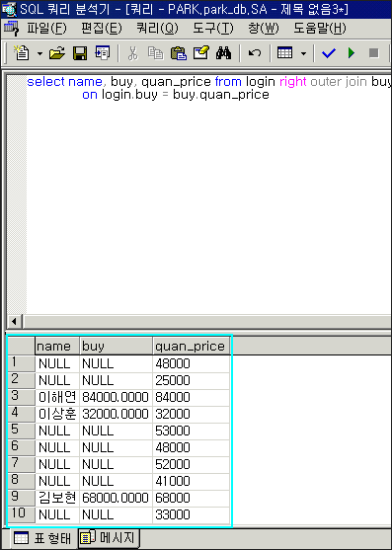
Task: Click the 41000 quan_price cell
Action: point(192,481)
